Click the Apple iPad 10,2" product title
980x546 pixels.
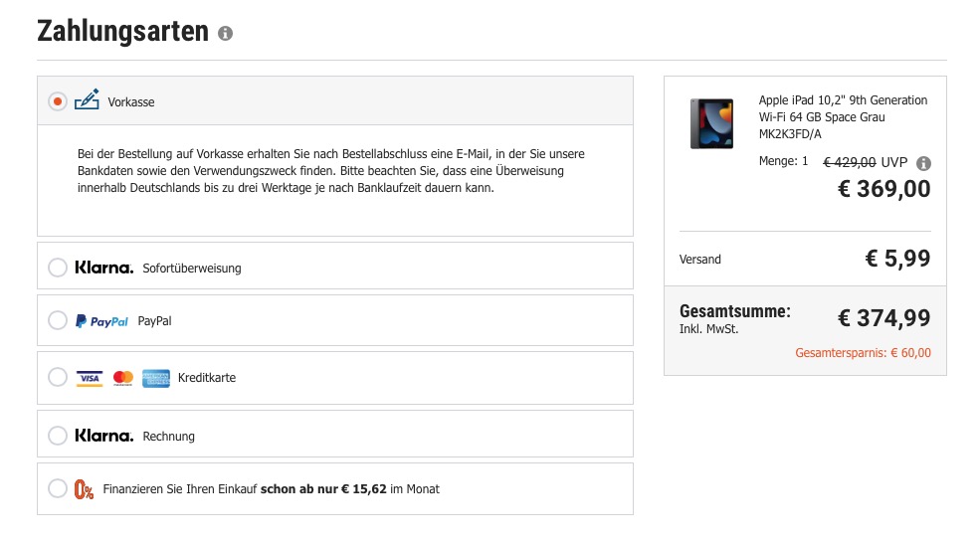pyautogui.click(x=843, y=116)
